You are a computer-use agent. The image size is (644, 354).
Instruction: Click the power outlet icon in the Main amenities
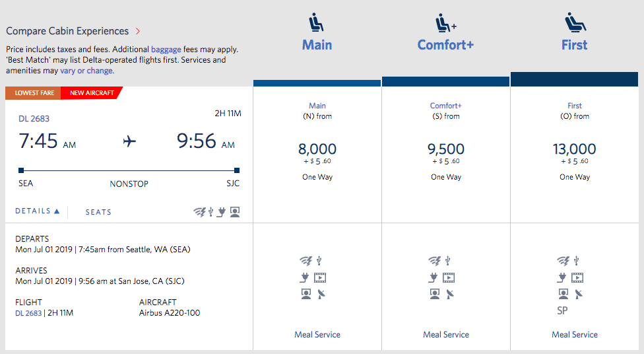pyautogui.click(x=306, y=277)
